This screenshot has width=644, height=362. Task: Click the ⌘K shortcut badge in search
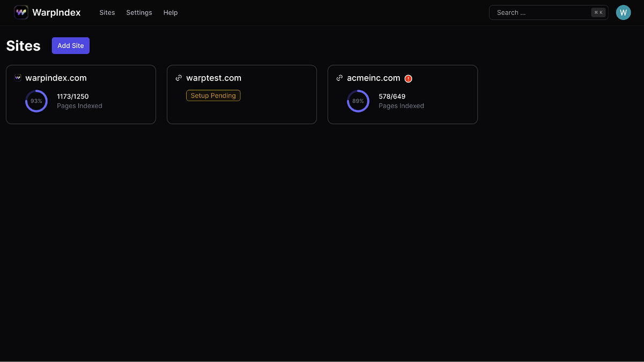point(598,12)
